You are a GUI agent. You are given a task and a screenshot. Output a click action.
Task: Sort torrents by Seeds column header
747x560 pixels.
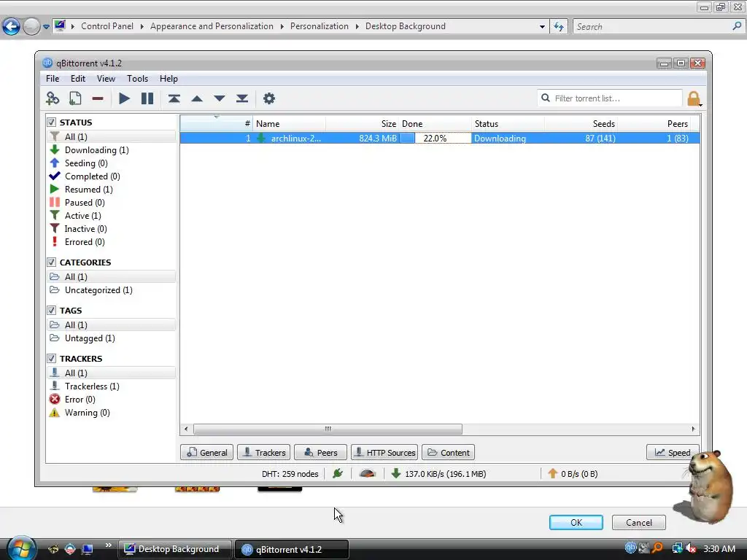[581, 124]
